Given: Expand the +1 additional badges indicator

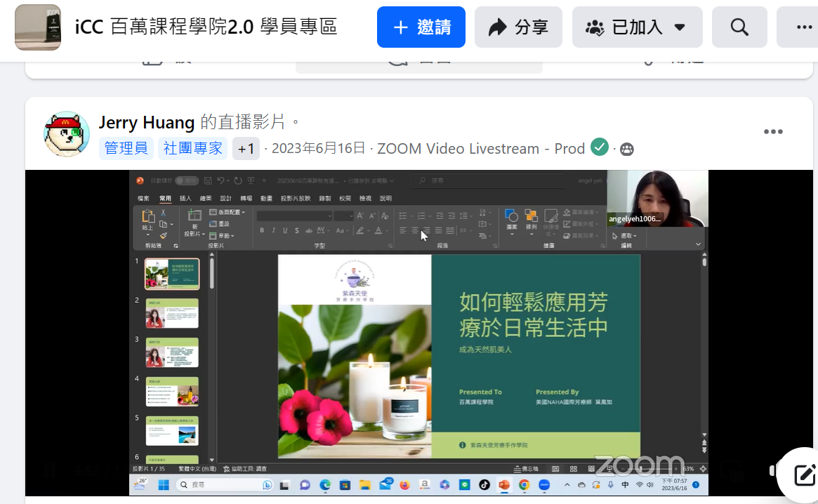Looking at the screenshot, I should 246,148.
